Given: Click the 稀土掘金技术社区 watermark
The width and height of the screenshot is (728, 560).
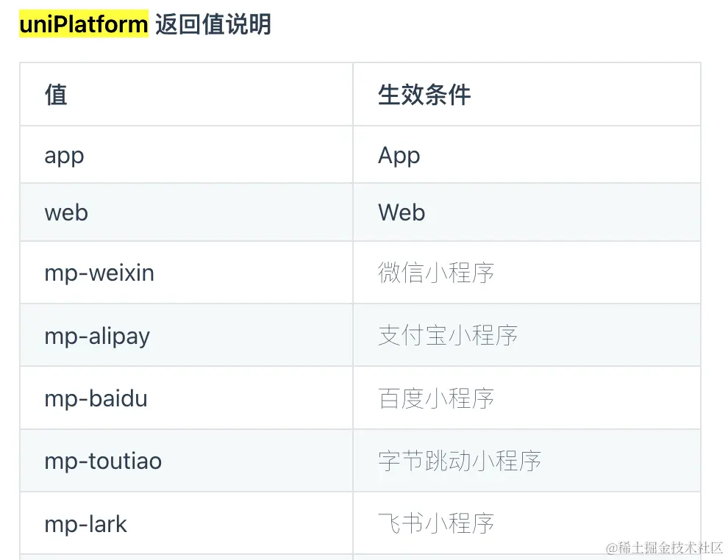Looking at the screenshot, I should click(x=665, y=548).
